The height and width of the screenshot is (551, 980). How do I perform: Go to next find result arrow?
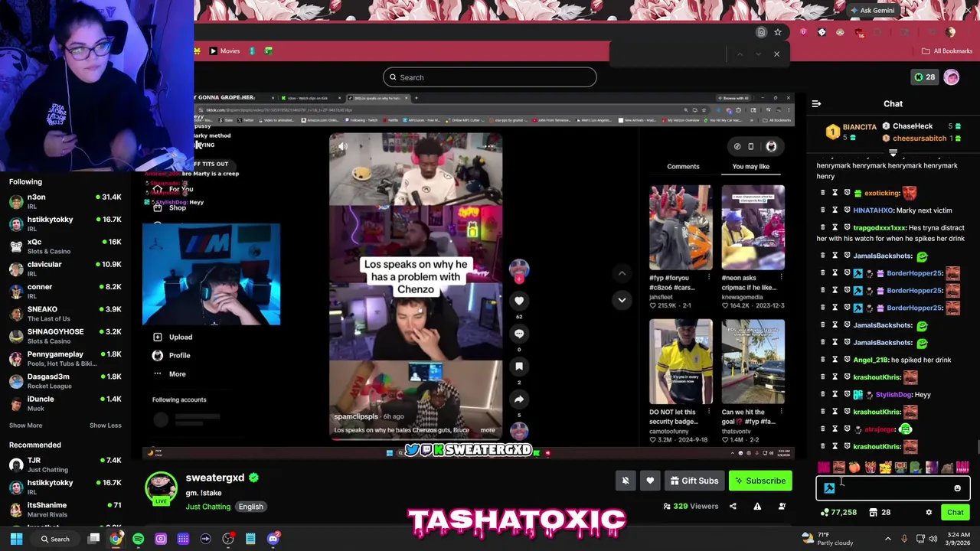(x=758, y=54)
